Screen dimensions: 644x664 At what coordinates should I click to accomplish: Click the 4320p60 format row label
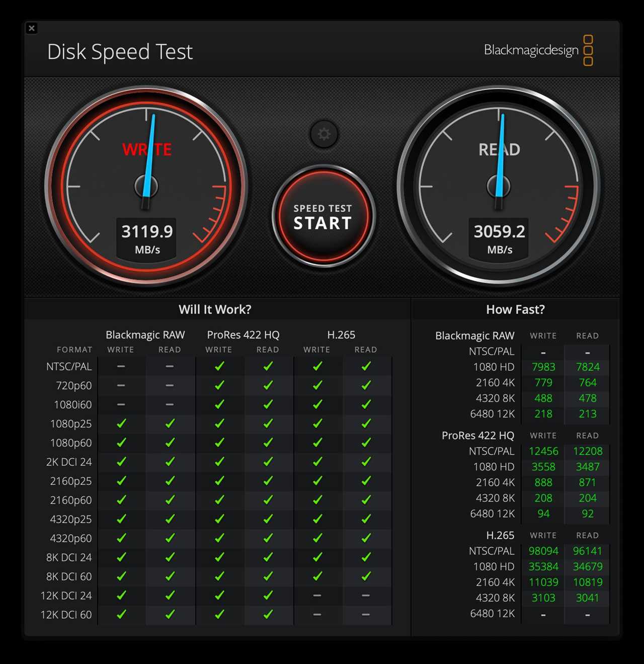coord(71,539)
